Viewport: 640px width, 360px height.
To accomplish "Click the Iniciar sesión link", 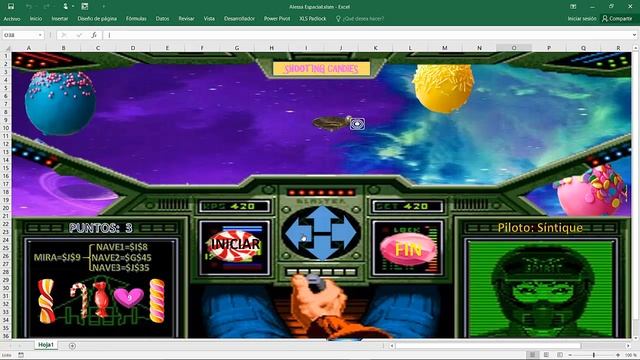I will tap(582, 19).
